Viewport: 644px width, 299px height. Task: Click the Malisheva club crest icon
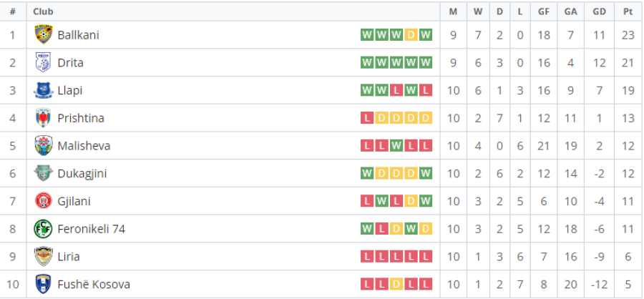43,146
